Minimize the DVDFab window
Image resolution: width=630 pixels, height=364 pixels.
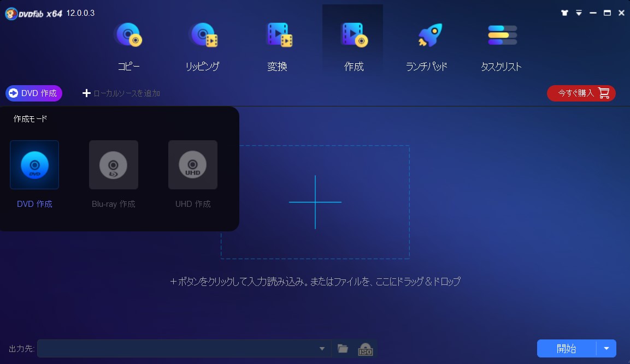point(593,13)
